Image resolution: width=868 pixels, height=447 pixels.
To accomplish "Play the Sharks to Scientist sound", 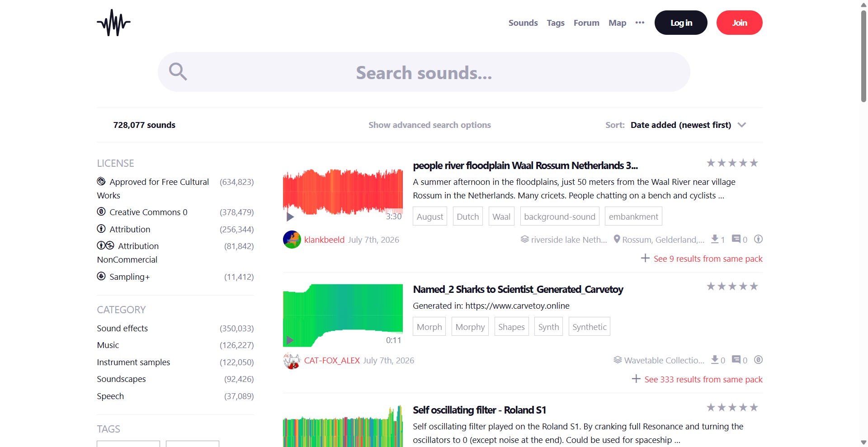I will point(290,340).
